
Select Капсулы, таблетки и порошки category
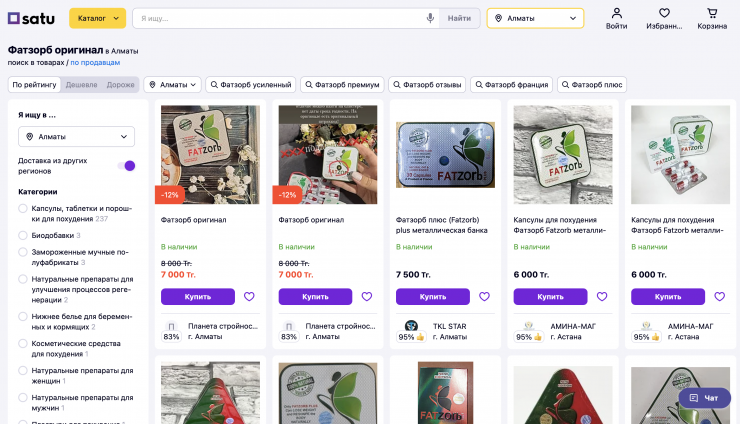point(23,208)
